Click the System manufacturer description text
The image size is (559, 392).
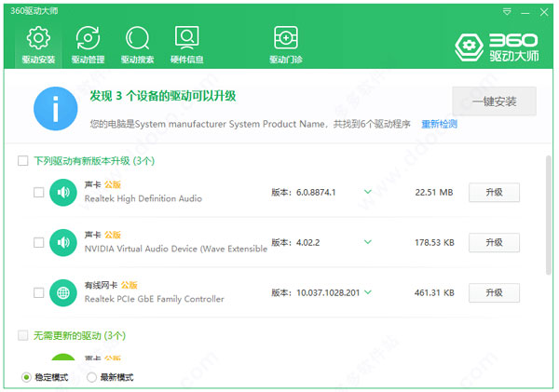pyautogui.click(x=251, y=124)
